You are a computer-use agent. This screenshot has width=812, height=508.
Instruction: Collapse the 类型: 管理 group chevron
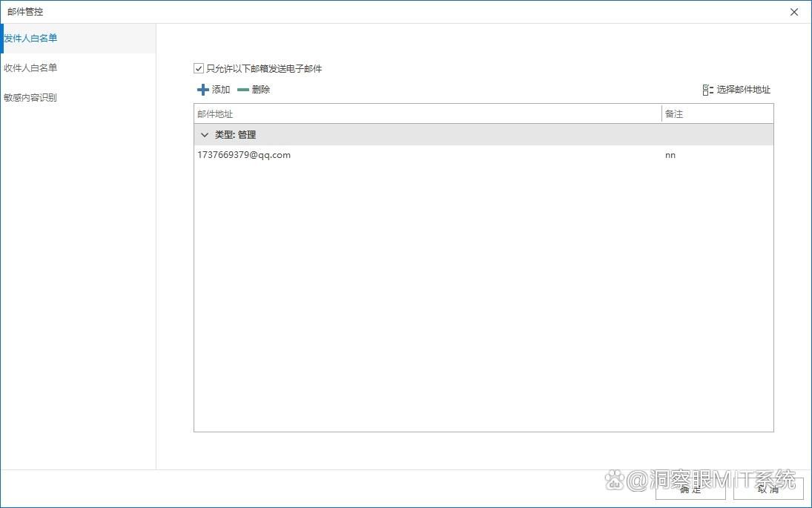(x=205, y=135)
